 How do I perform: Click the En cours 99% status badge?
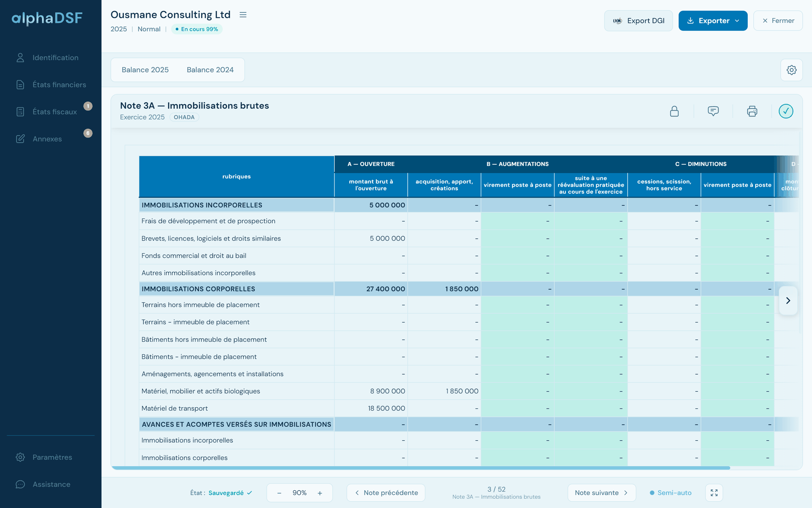(x=197, y=29)
